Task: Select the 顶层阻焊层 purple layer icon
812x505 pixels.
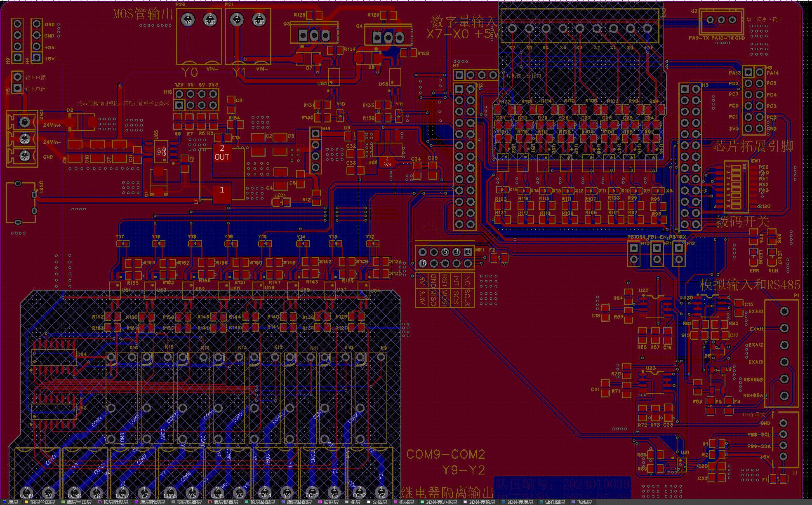Action: click(99, 502)
